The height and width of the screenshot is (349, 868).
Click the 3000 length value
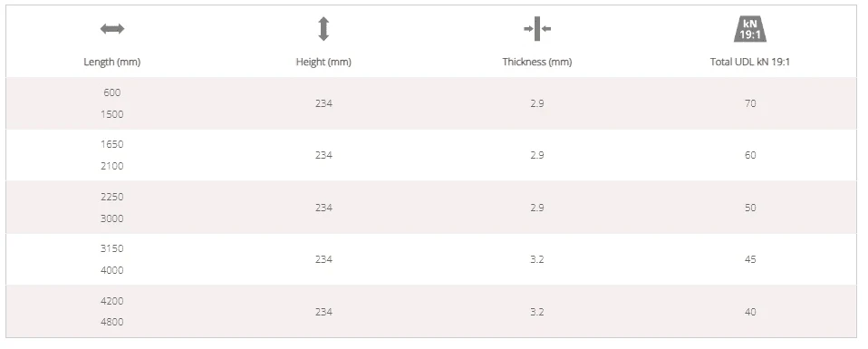[x=111, y=218]
